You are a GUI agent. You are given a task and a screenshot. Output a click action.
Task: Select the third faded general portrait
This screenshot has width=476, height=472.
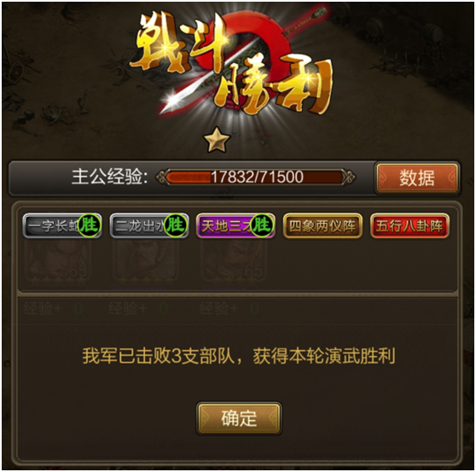tap(234, 264)
